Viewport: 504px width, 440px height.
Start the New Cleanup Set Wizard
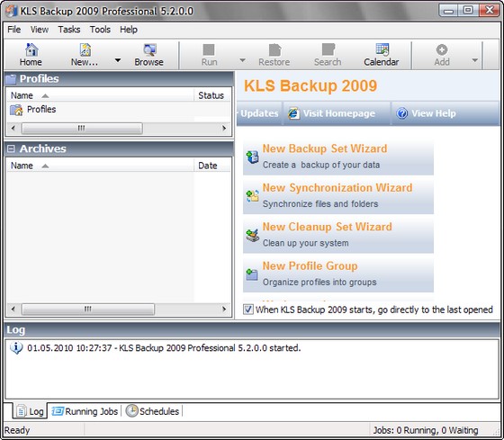tap(338, 235)
